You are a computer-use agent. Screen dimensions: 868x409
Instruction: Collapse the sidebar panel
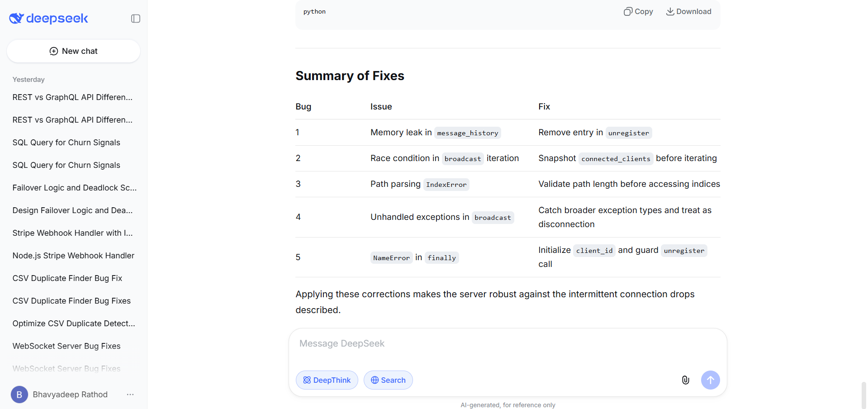(x=135, y=19)
